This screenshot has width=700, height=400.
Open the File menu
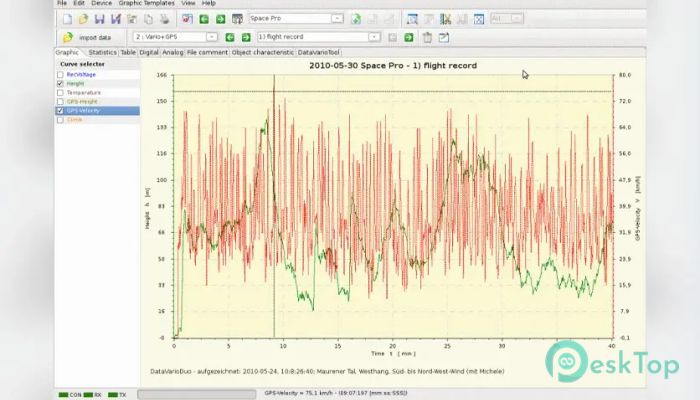(x=62, y=3)
